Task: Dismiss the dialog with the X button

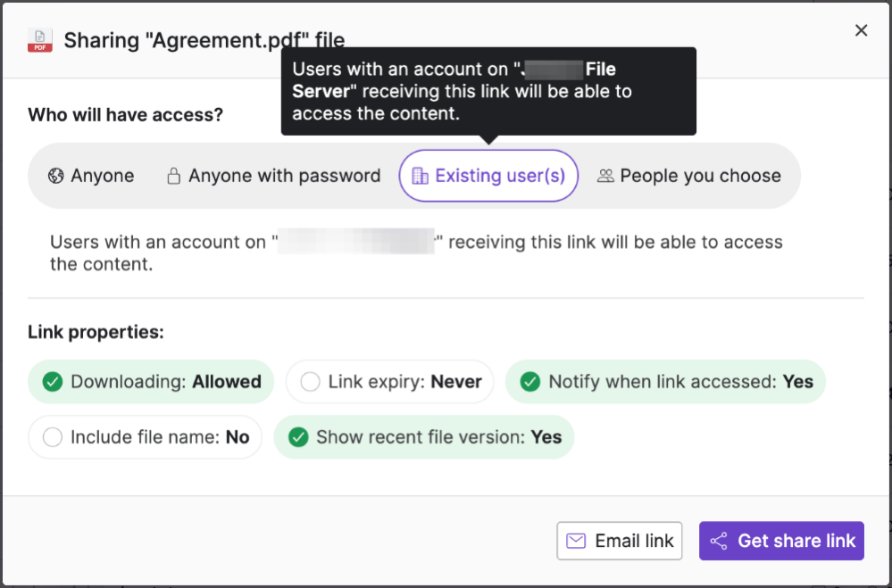Action: (861, 29)
